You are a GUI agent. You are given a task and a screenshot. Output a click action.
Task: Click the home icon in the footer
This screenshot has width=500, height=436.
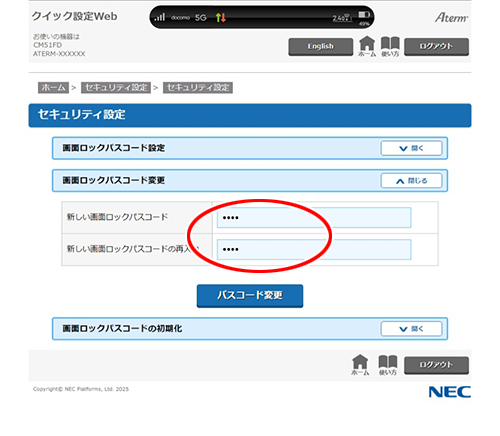coord(360,365)
